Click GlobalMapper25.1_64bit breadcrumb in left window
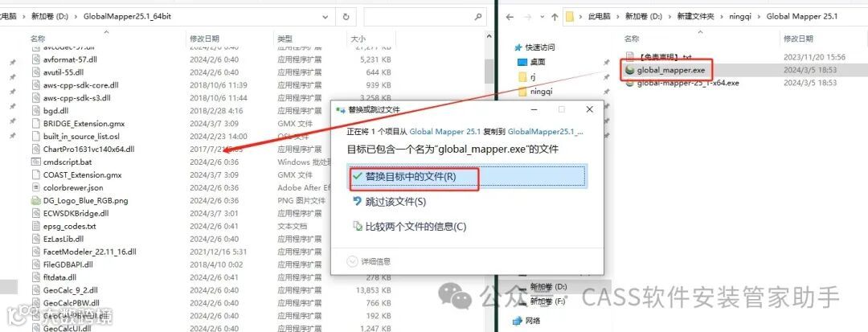The image size is (868, 332). (x=127, y=17)
